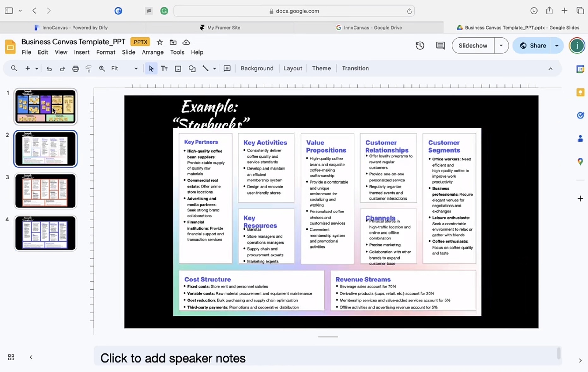Collapse the filmstrip panel
588x372 pixels.
point(31,357)
